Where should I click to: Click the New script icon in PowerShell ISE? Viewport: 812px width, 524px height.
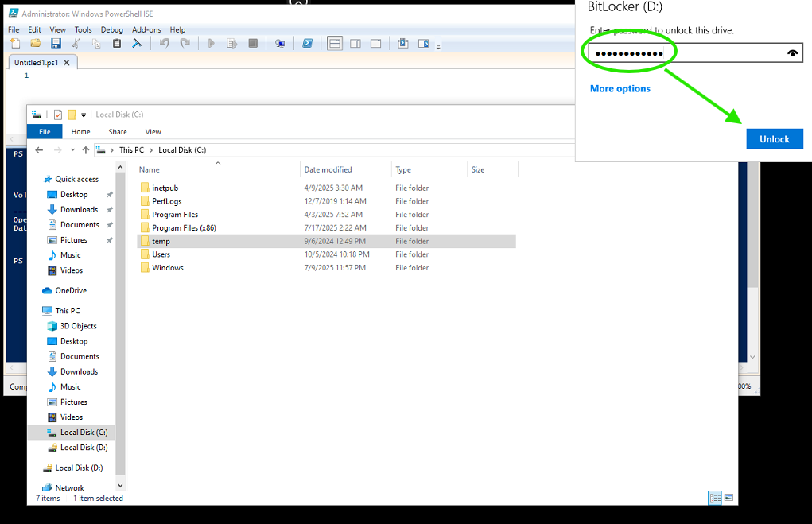pyautogui.click(x=16, y=44)
